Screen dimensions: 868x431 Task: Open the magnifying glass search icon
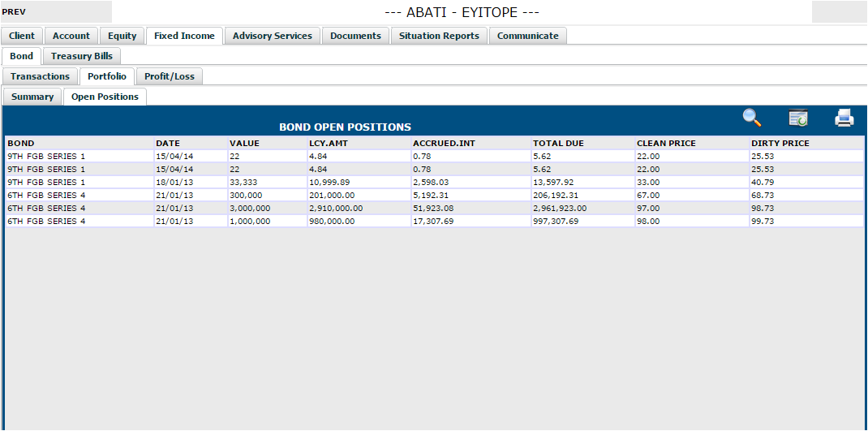tap(752, 118)
